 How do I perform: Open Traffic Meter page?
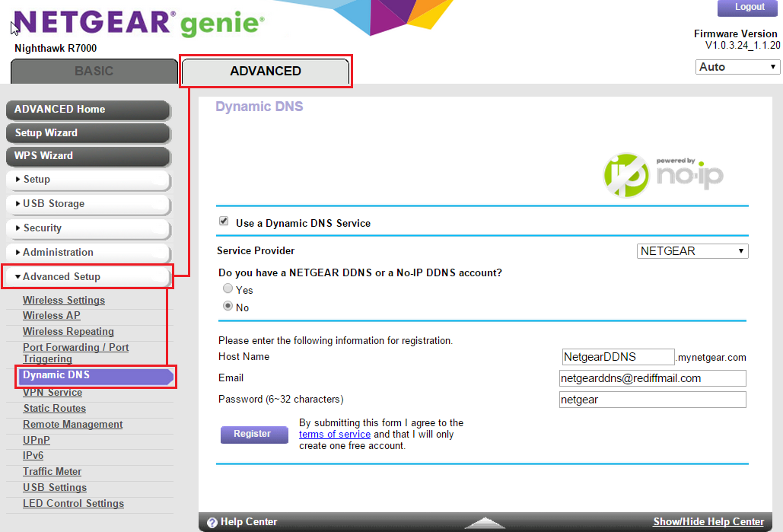click(x=52, y=472)
